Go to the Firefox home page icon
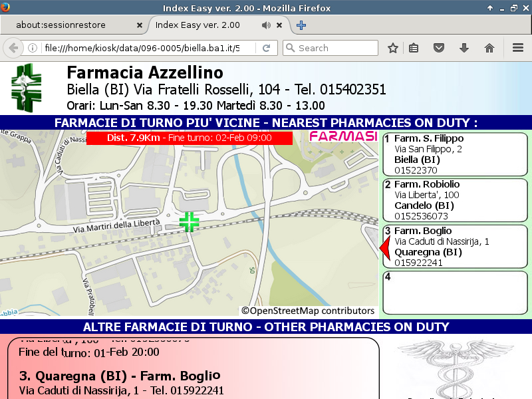This screenshot has width=532, height=399. pos(489,48)
